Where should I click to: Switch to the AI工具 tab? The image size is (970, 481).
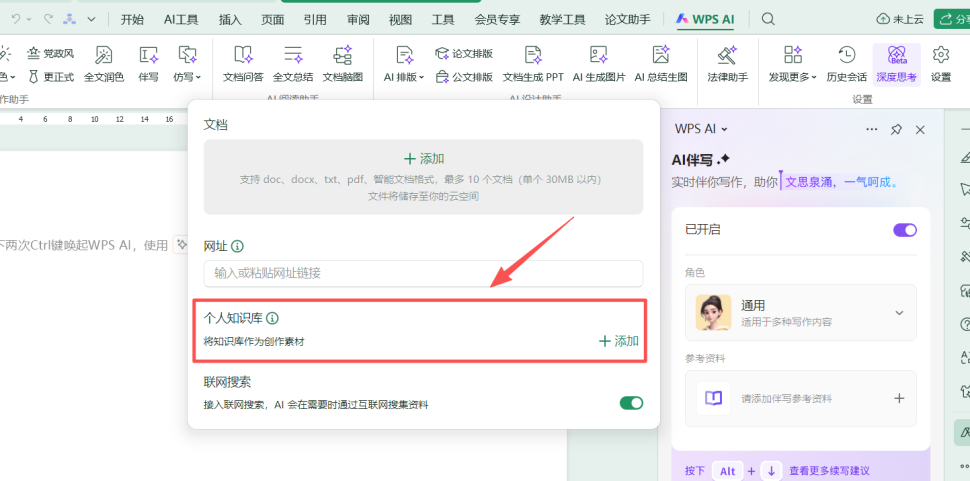click(181, 19)
